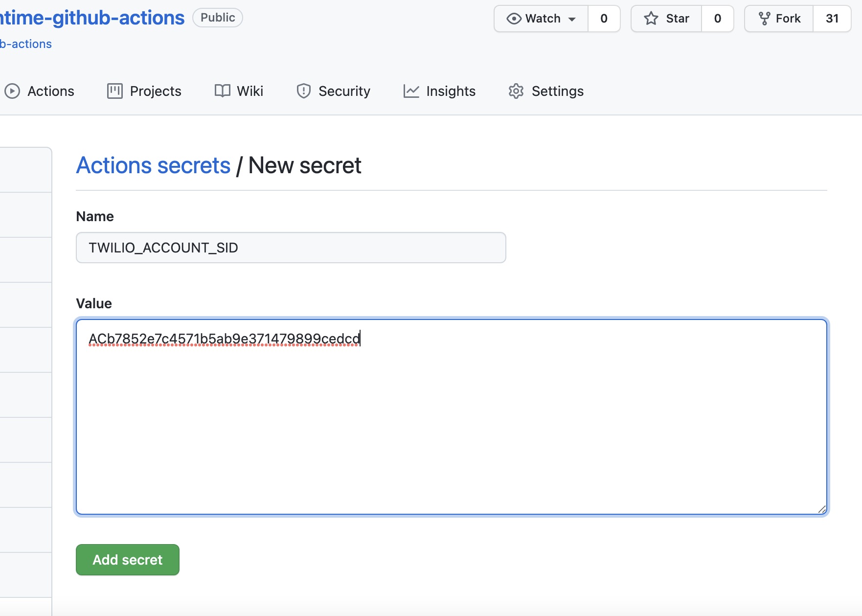Click the Value textarea resize handle

click(x=822, y=509)
